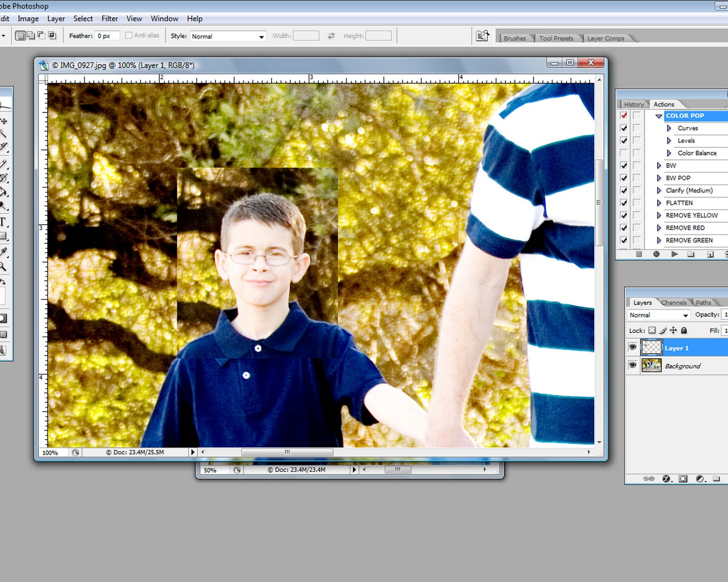Begin recording an action with the Record button
728x582 pixels.
(656, 254)
